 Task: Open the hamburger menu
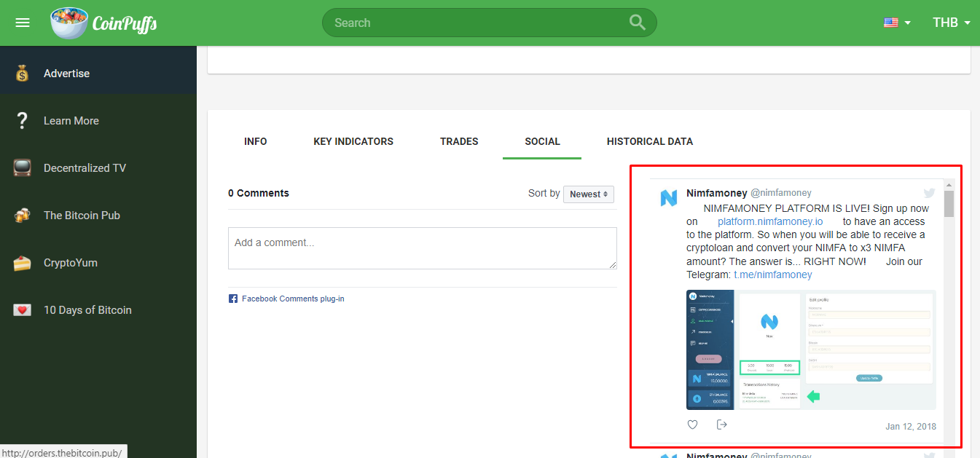coord(23,23)
